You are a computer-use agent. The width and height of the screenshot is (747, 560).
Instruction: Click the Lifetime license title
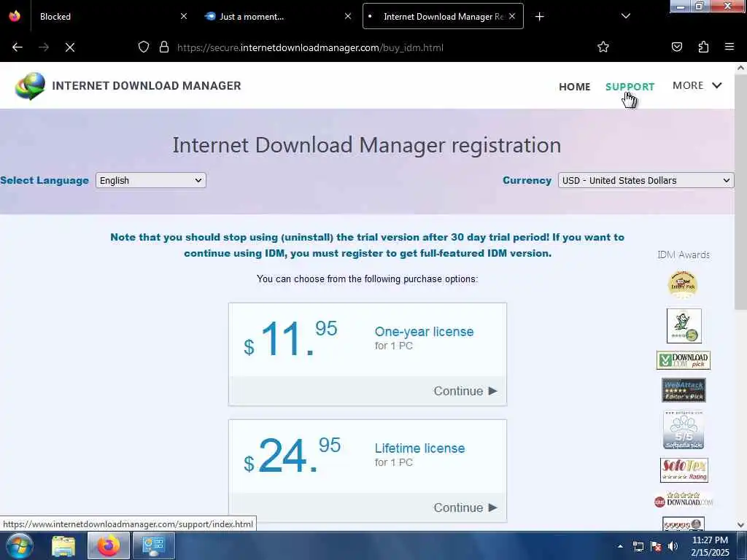[x=419, y=448]
